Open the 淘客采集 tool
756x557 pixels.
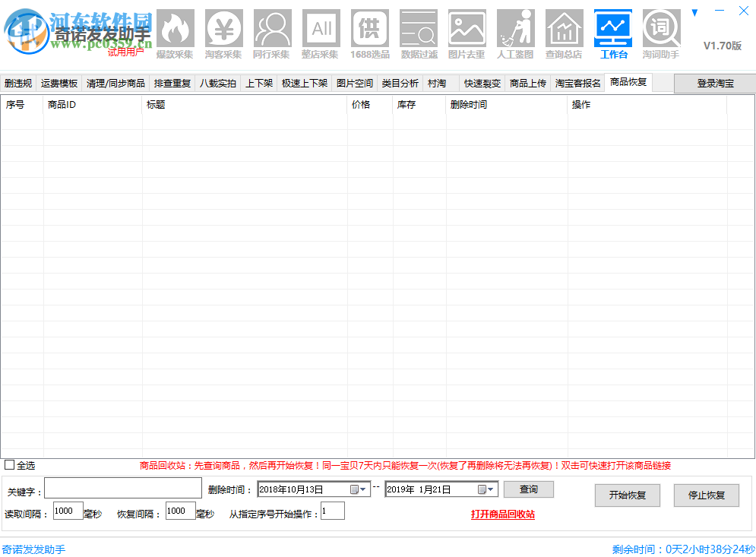click(x=223, y=30)
